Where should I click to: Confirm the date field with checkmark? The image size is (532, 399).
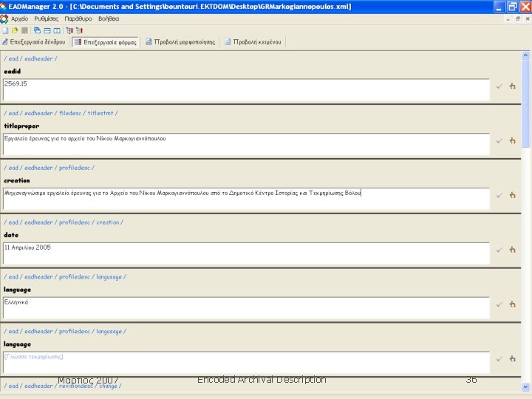point(499,250)
